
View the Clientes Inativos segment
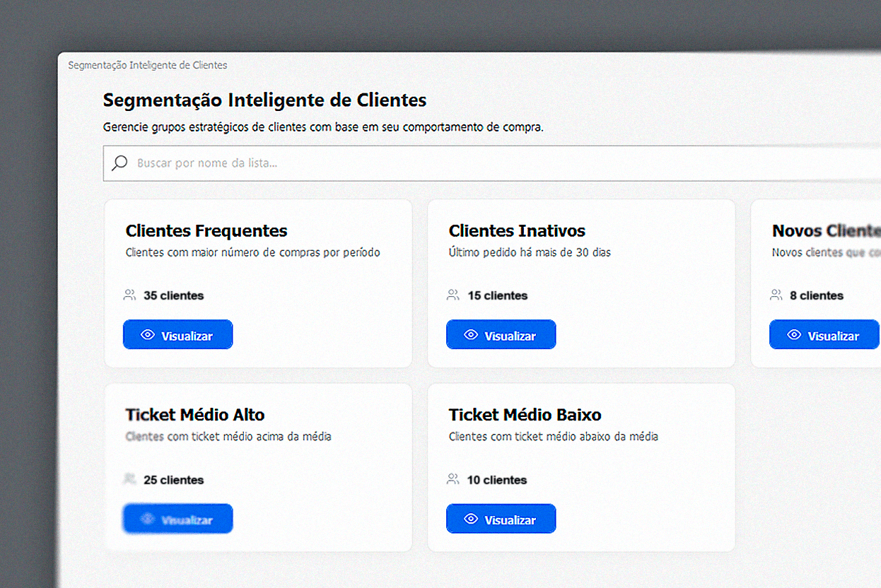coord(501,334)
